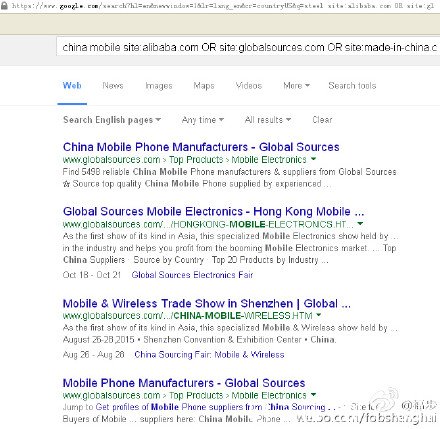
Task: Open the Videos tab
Action: (249, 86)
